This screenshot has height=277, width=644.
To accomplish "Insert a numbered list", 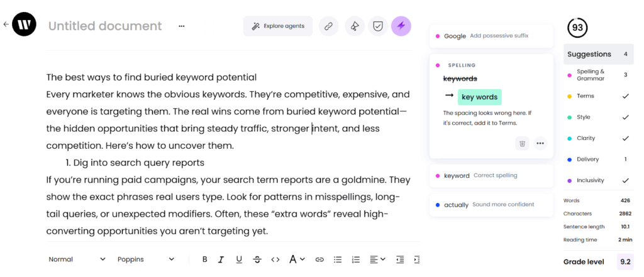I will (356, 259).
